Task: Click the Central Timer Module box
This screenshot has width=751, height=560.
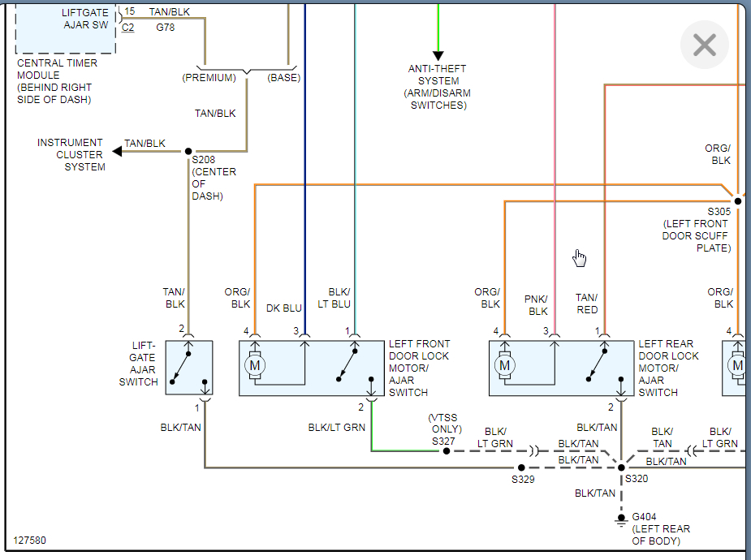Action: point(66,28)
